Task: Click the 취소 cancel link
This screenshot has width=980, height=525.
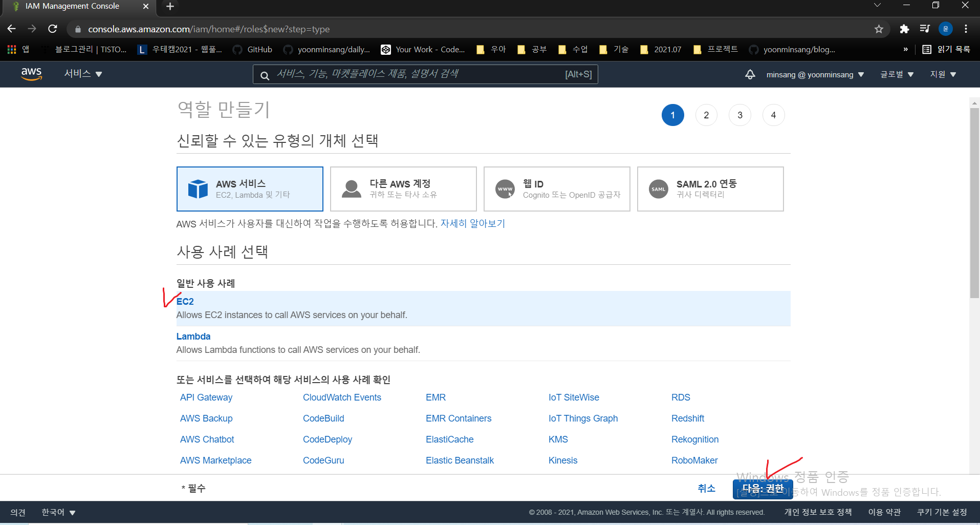Action: coord(706,489)
